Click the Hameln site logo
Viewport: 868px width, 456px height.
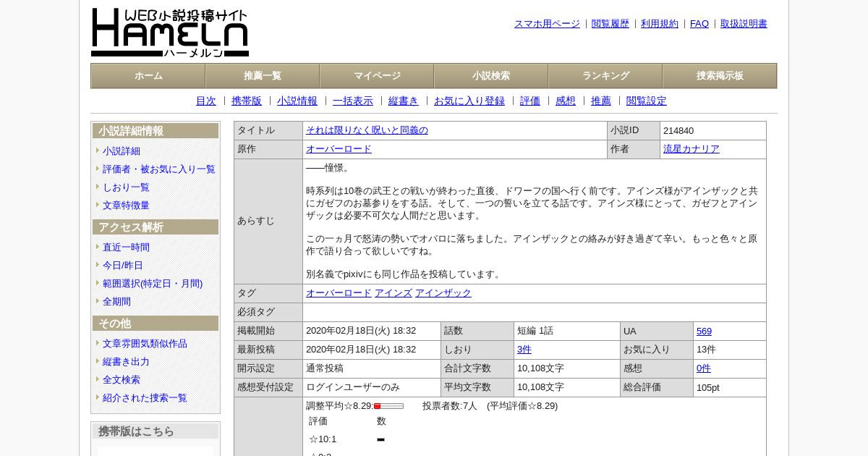[170, 33]
